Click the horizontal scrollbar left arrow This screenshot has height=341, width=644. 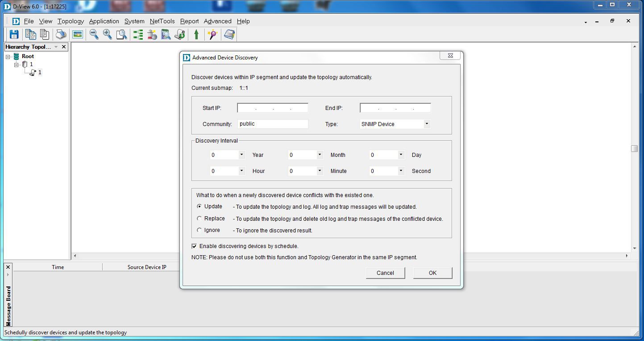pos(75,256)
